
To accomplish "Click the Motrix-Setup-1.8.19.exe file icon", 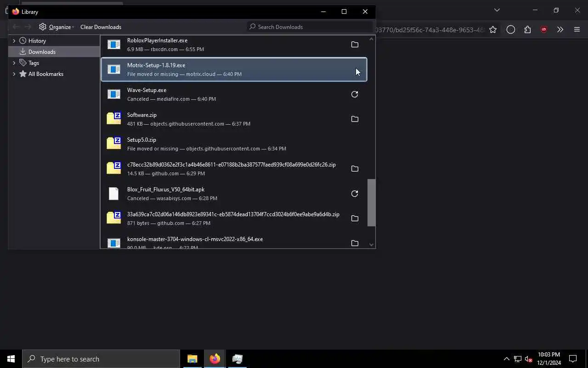I will [113, 69].
